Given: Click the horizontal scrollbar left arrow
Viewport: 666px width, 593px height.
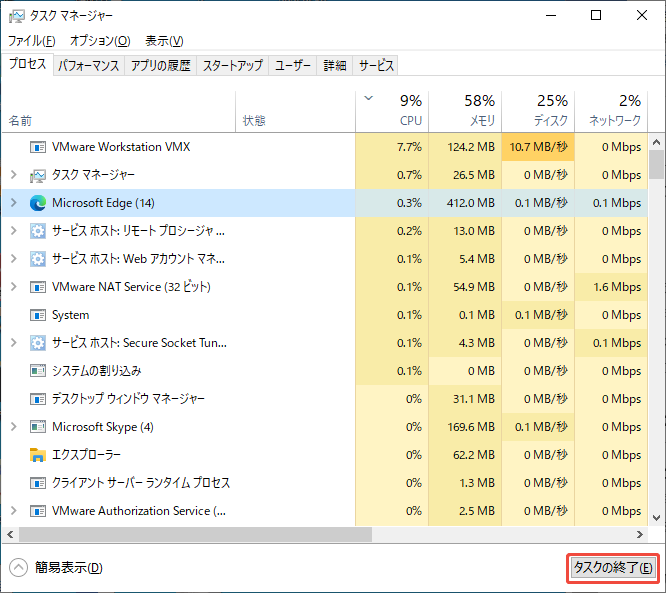Looking at the screenshot, I should tap(10, 534).
